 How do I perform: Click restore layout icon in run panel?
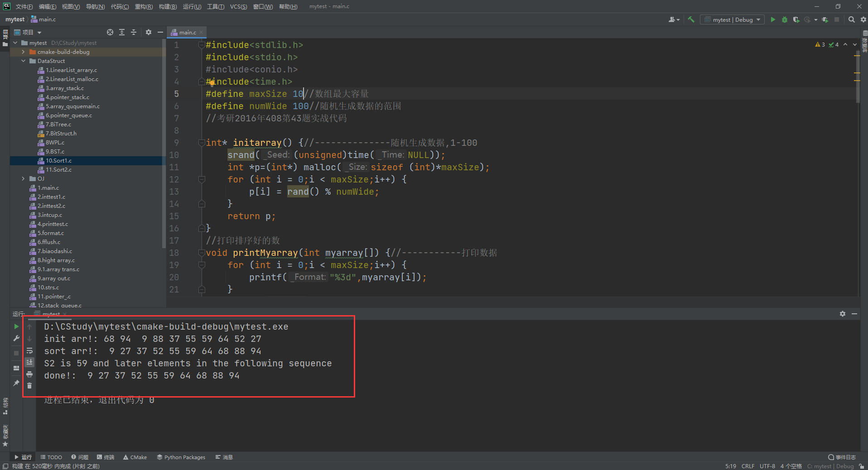click(16, 368)
